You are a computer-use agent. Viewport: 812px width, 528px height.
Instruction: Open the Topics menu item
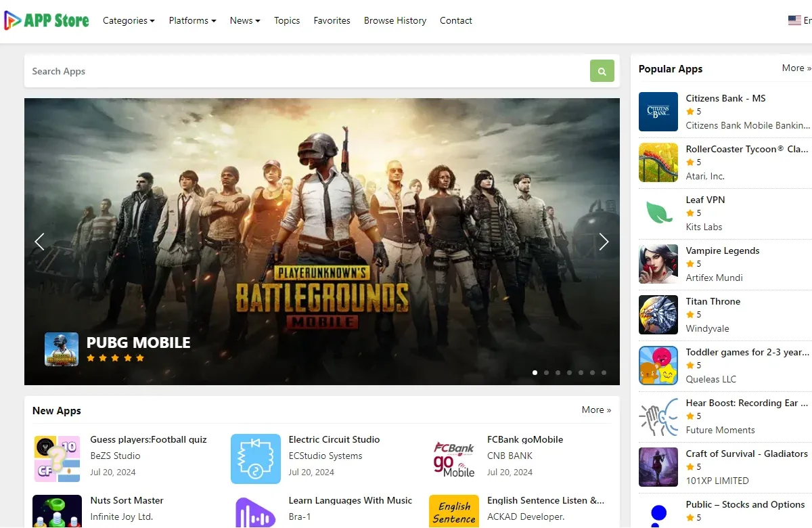pos(287,20)
